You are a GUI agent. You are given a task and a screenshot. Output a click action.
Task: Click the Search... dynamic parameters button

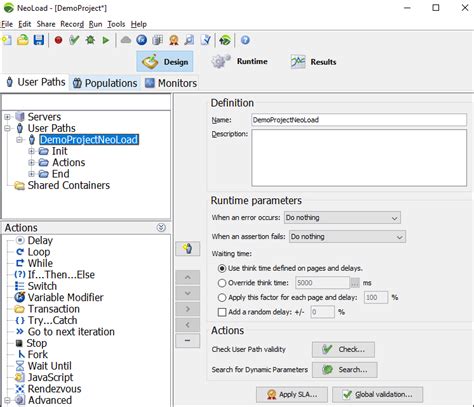345,370
